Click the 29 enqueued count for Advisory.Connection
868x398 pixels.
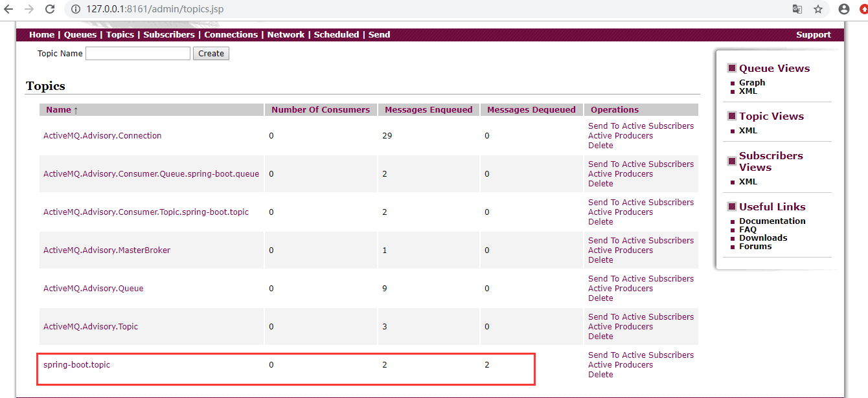387,136
